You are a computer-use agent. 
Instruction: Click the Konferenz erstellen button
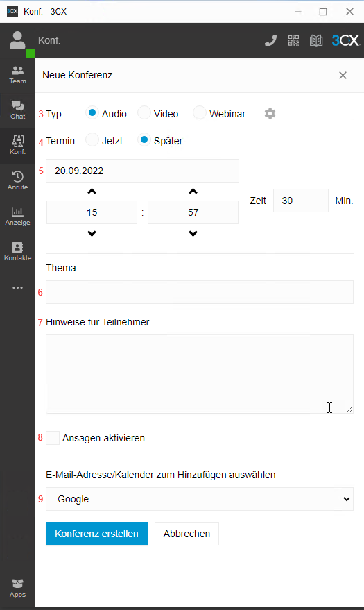click(97, 534)
